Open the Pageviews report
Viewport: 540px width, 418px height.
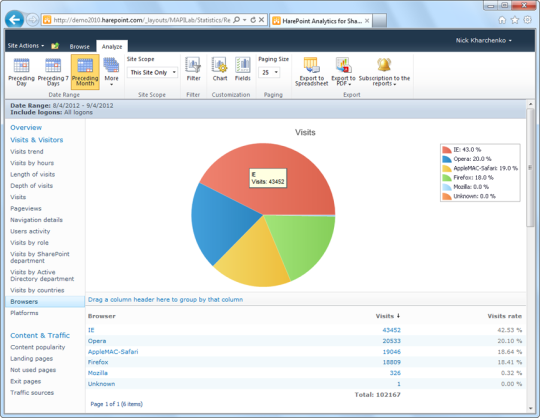26,208
